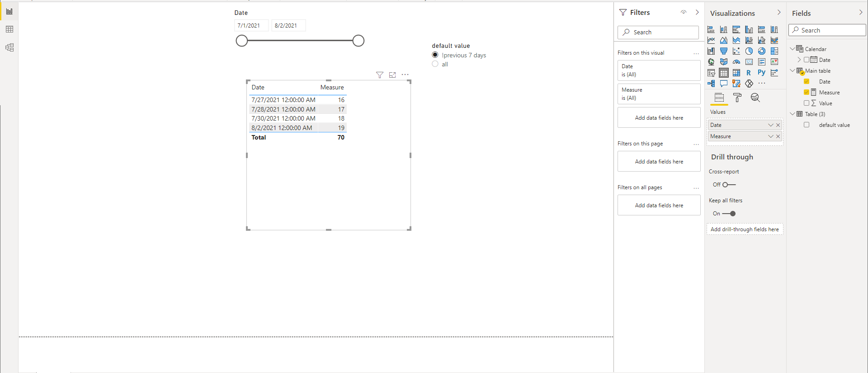This screenshot has width=868, height=373.
Task: Select the 'all' radio option
Action: pyautogui.click(x=435, y=64)
